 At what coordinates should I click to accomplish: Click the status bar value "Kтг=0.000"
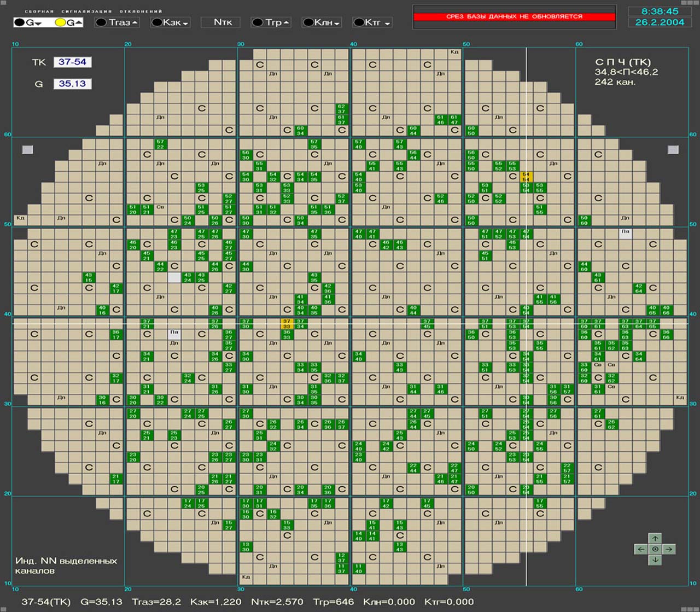pos(449,602)
